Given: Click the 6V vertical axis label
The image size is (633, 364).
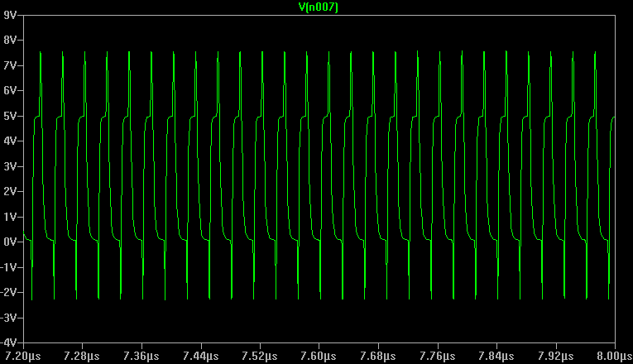Looking at the screenshot, I should coord(10,90).
